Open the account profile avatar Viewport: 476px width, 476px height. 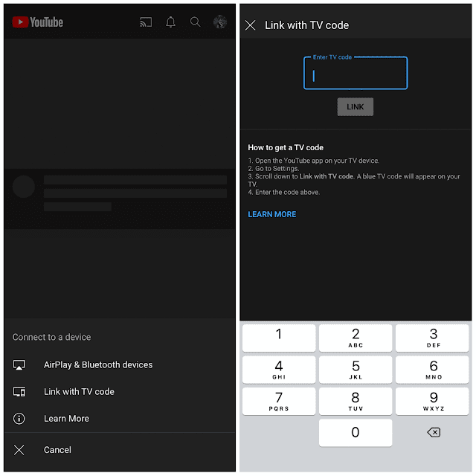tap(220, 22)
